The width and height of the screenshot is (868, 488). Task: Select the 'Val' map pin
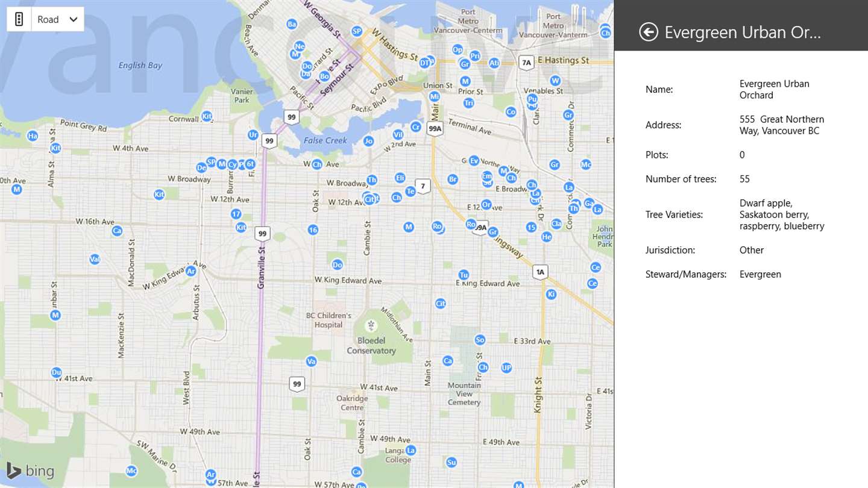click(95, 259)
